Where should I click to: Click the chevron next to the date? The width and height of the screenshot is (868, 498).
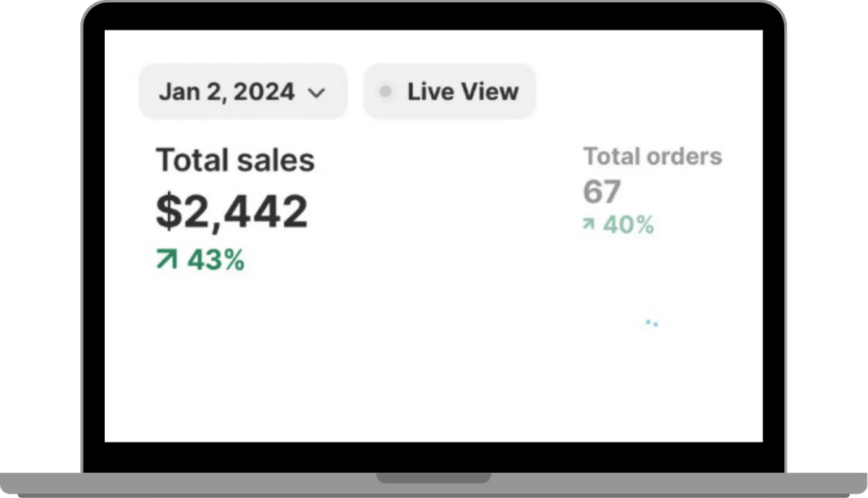317,93
